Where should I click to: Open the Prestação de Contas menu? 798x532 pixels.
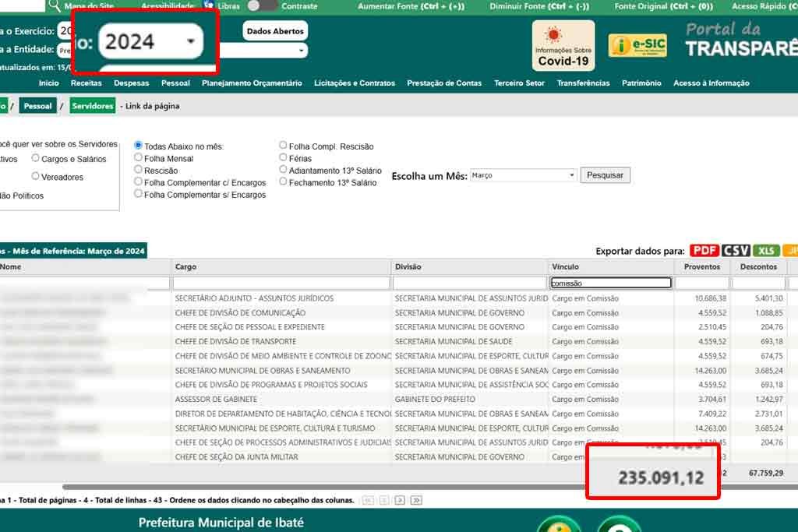click(444, 83)
